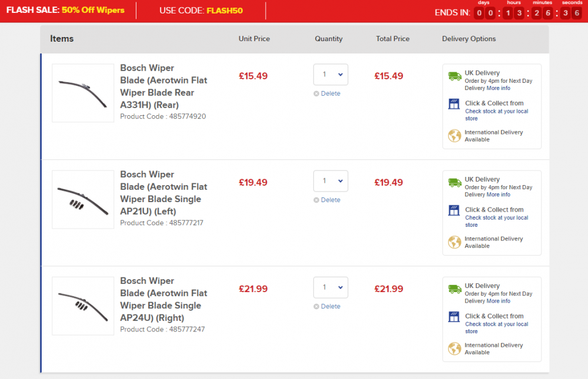Click the £19.49 total price

389,183
